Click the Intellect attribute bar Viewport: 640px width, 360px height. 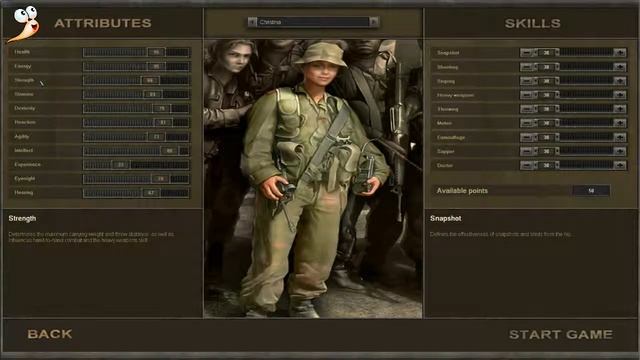[136, 151]
